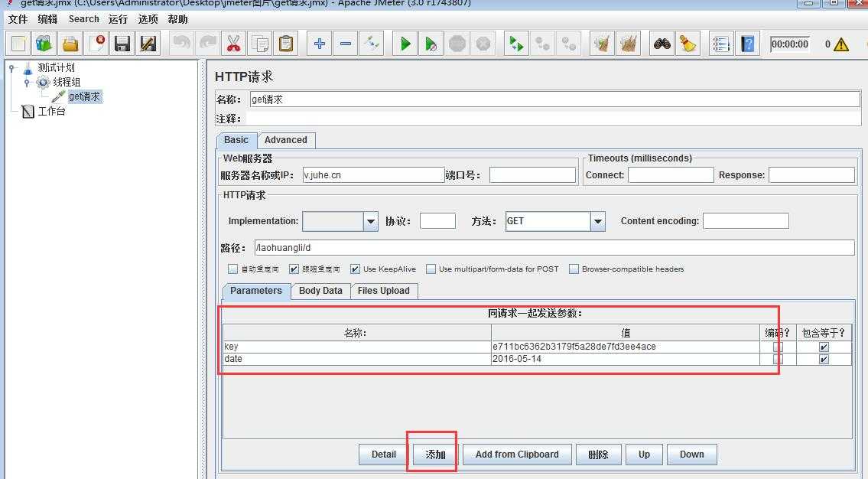Click the Copy icon

(x=259, y=44)
